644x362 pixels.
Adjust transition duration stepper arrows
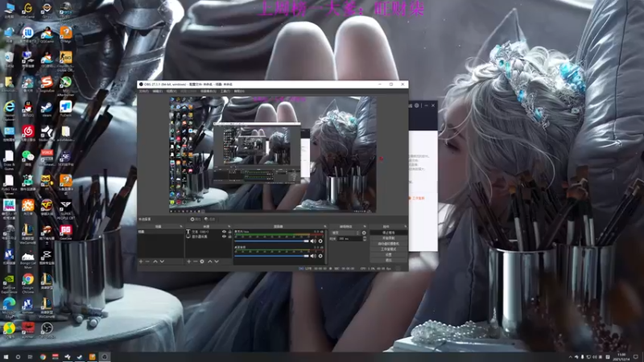click(x=365, y=239)
